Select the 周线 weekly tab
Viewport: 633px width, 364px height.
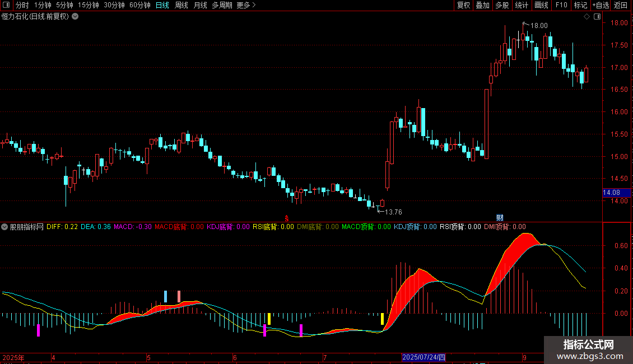181,5
